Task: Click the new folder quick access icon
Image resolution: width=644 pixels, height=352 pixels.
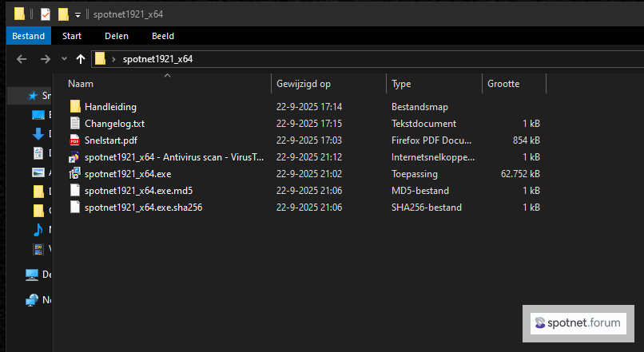Action: (63, 14)
